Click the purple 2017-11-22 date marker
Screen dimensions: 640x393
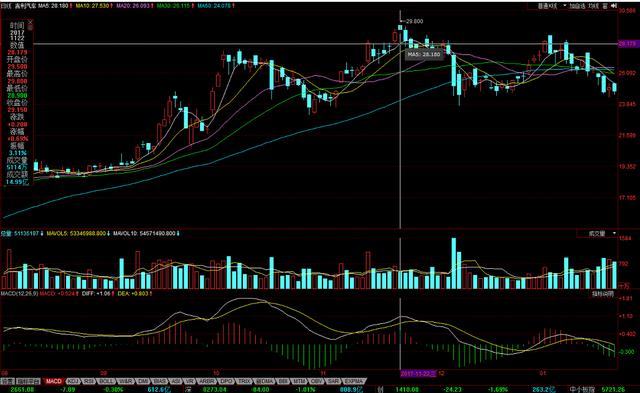coord(418,373)
